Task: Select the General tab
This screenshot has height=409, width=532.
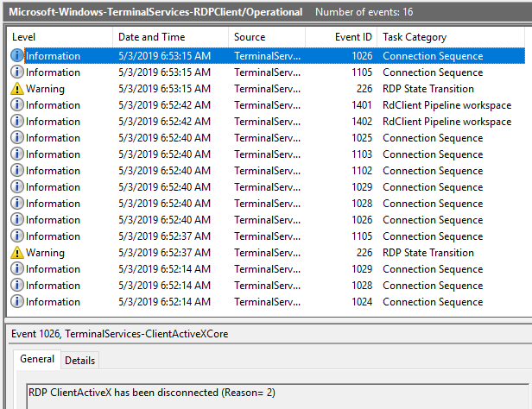Action: (x=37, y=359)
